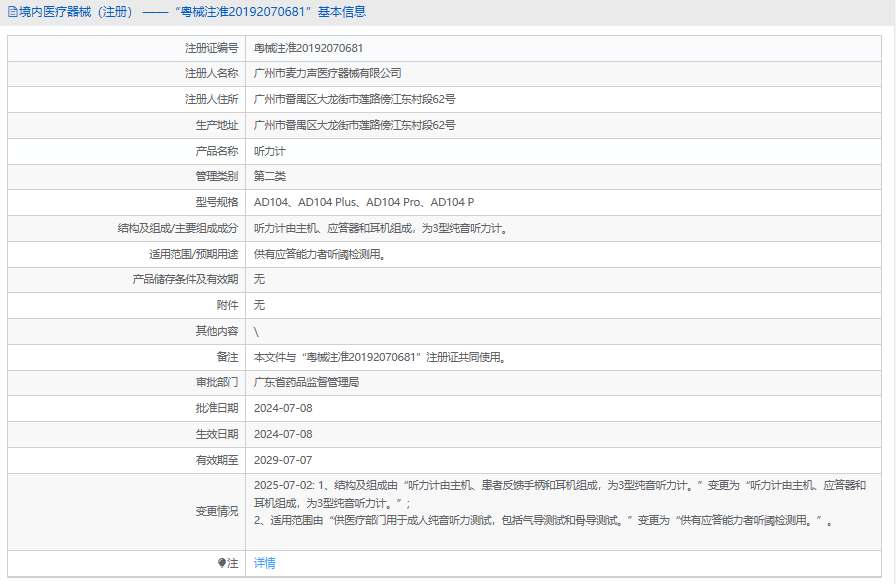Click the model spec AD104 Plus text

[x=327, y=202]
